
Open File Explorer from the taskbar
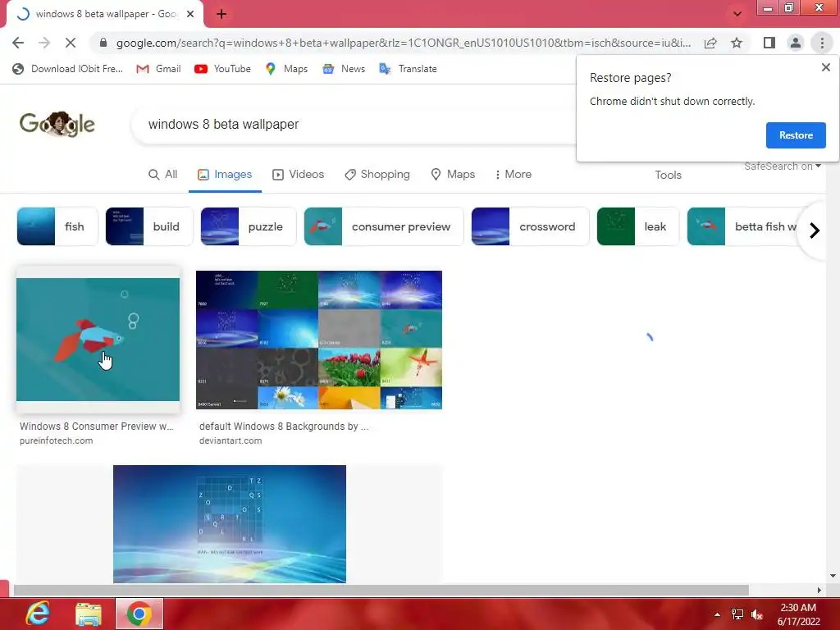click(x=89, y=614)
